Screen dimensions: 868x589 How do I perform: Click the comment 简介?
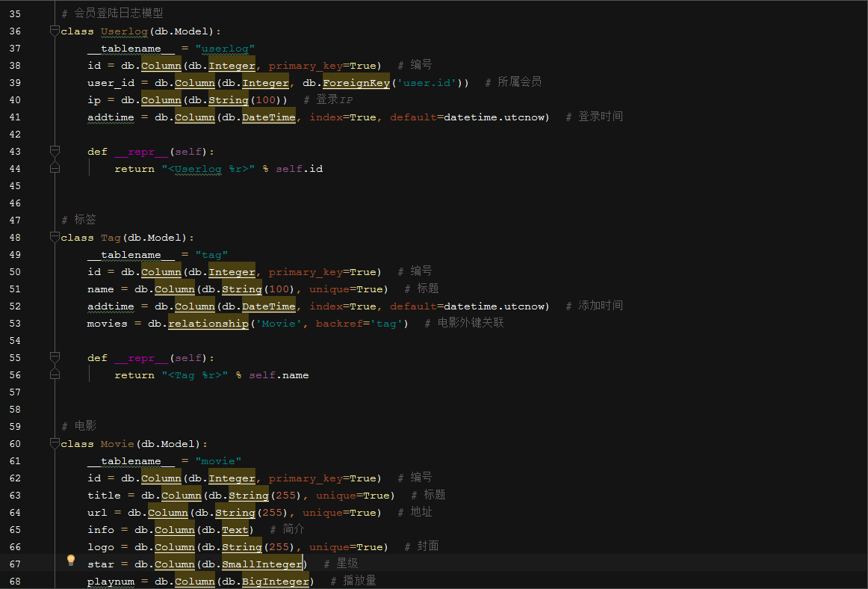click(x=294, y=528)
